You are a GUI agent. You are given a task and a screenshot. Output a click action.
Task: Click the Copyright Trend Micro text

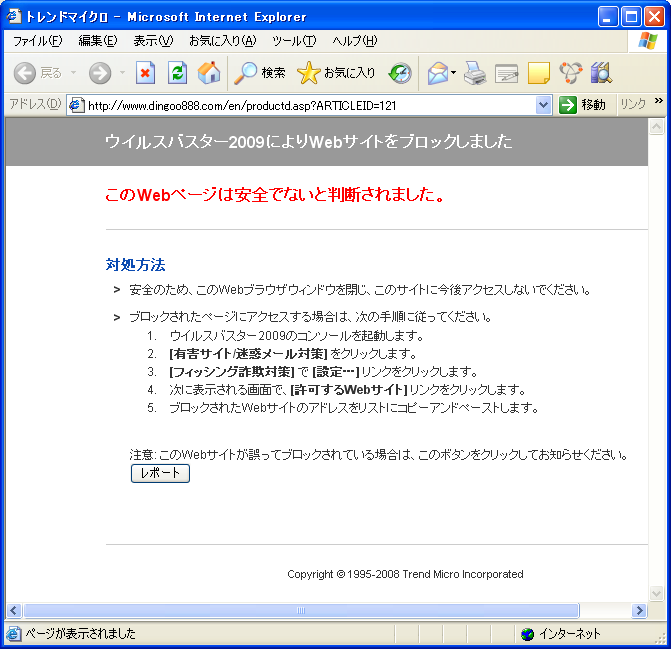tap(405, 574)
